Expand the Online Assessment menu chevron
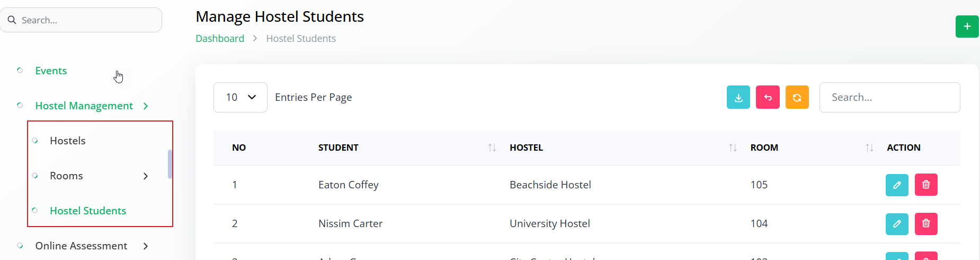This screenshot has height=260, width=980. coord(146,246)
